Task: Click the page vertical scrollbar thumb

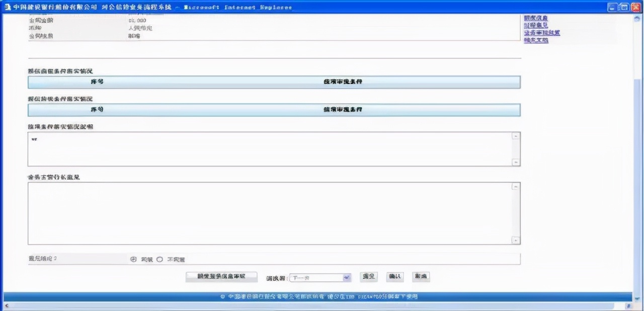Action: click(637, 186)
